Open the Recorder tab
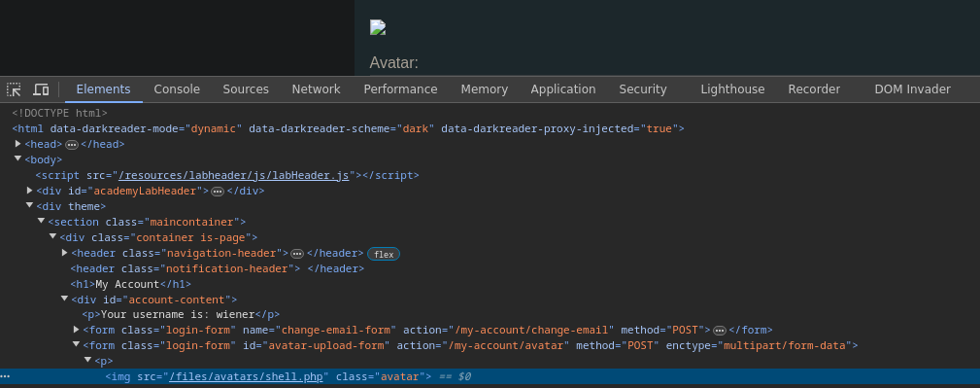 point(814,89)
